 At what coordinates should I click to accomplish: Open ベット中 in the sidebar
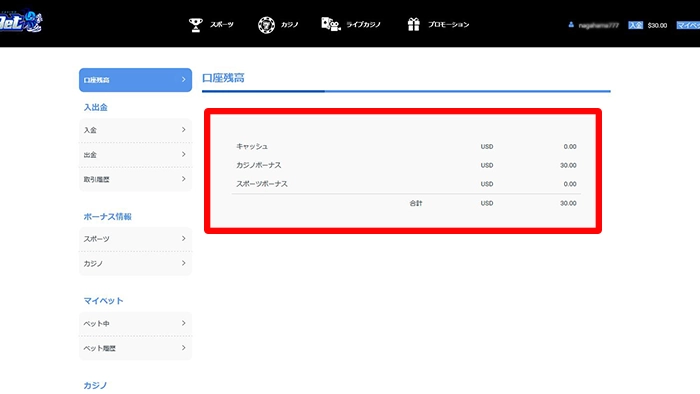(x=135, y=323)
